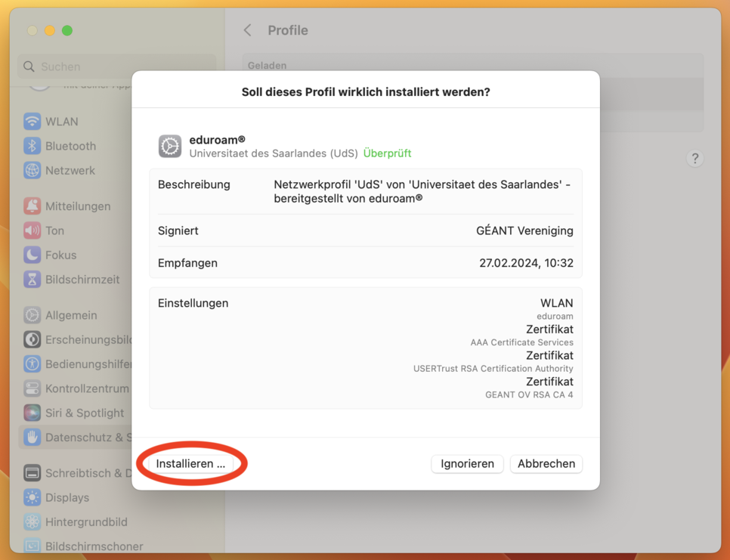The height and width of the screenshot is (560, 730).
Task: Click the GÉANT Vereniging signer text
Action: point(524,230)
